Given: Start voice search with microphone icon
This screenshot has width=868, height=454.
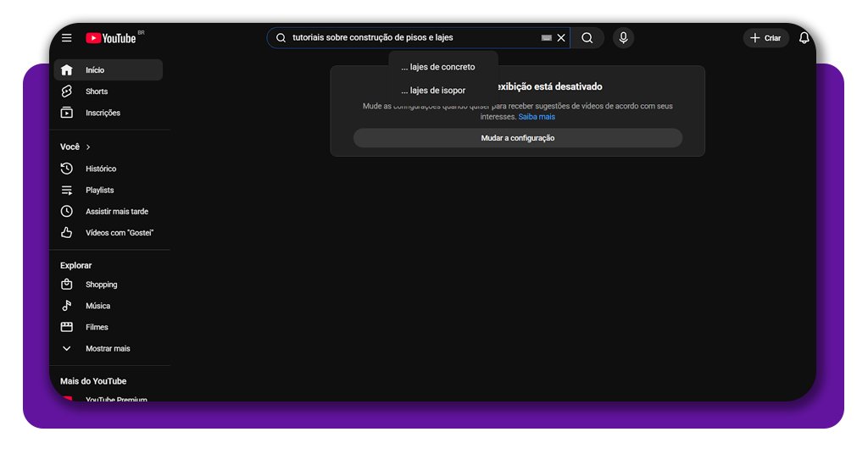Looking at the screenshot, I should (623, 38).
